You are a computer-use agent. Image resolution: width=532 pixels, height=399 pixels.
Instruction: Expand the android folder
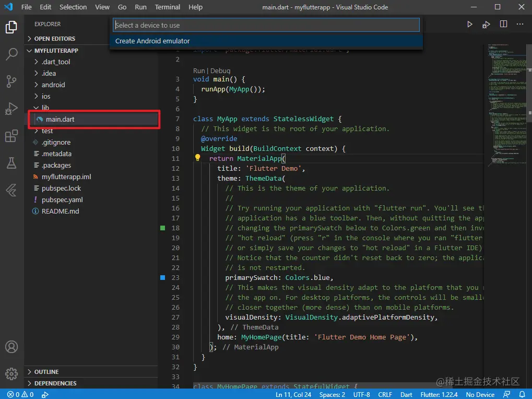pos(53,85)
